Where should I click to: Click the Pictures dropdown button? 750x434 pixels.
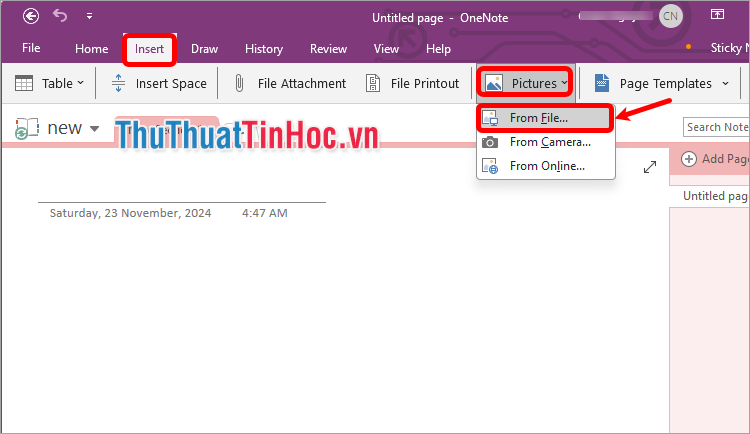(526, 83)
